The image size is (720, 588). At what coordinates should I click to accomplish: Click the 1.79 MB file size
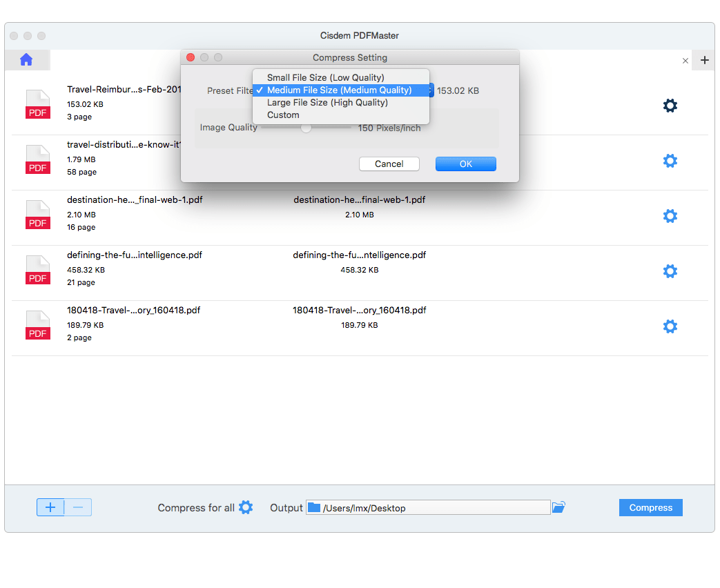81,159
